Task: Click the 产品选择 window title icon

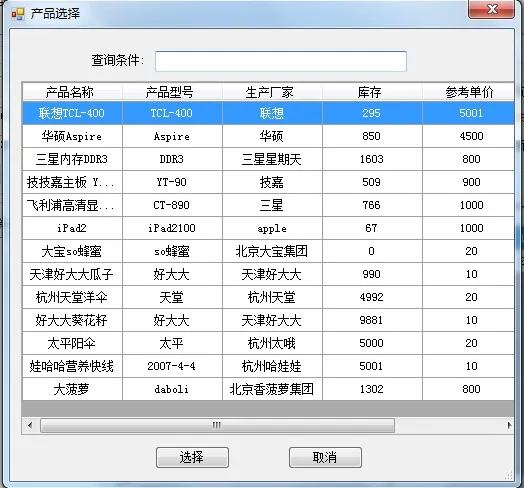Action: (x=18, y=14)
